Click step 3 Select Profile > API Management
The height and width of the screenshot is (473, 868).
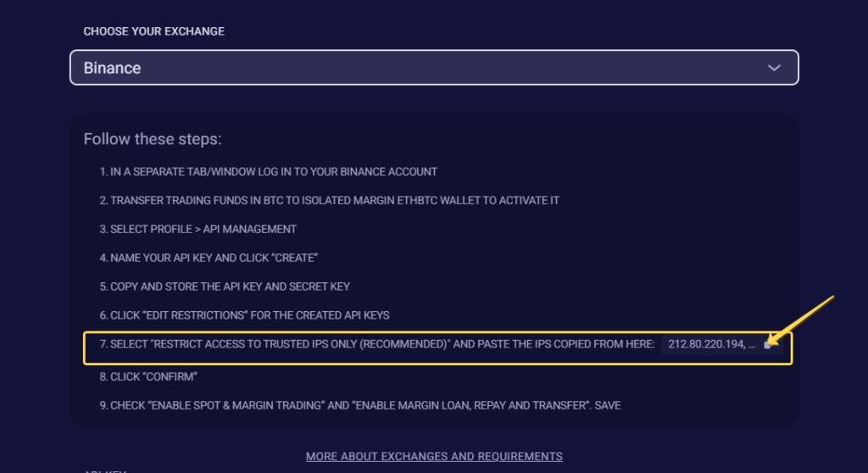(198, 230)
